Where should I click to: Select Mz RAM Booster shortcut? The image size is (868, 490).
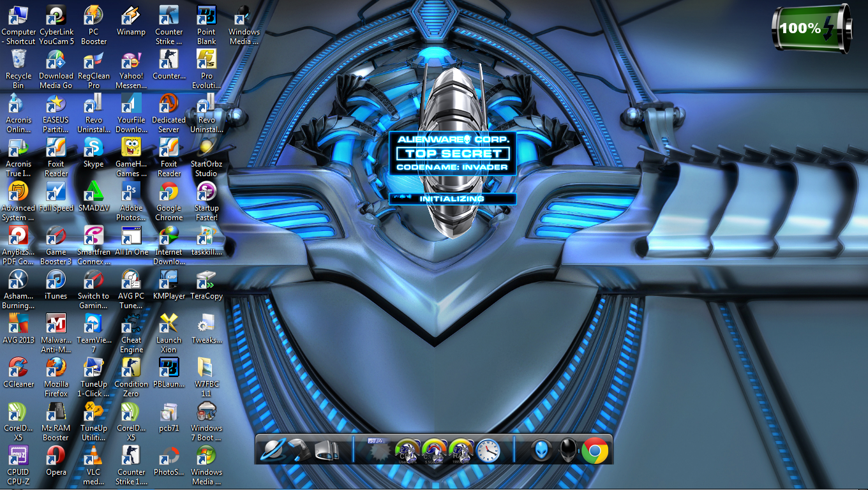point(56,421)
